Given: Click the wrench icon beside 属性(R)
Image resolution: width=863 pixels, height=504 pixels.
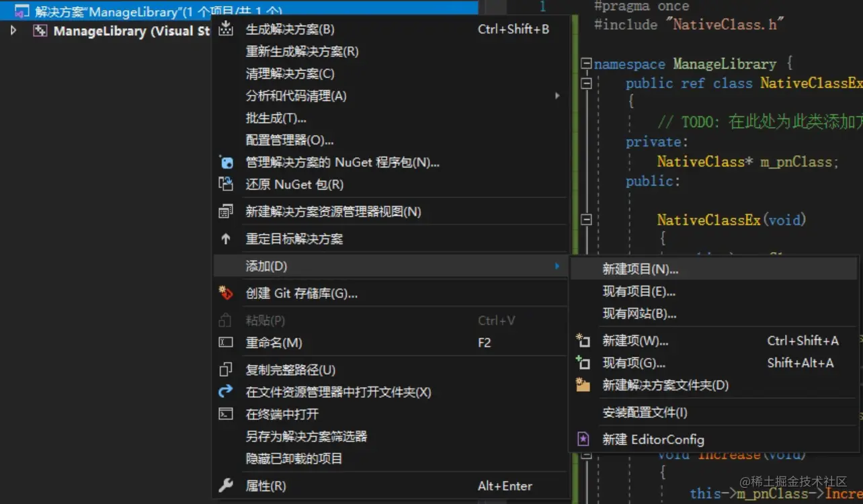Looking at the screenshot, I should point(226,486).
